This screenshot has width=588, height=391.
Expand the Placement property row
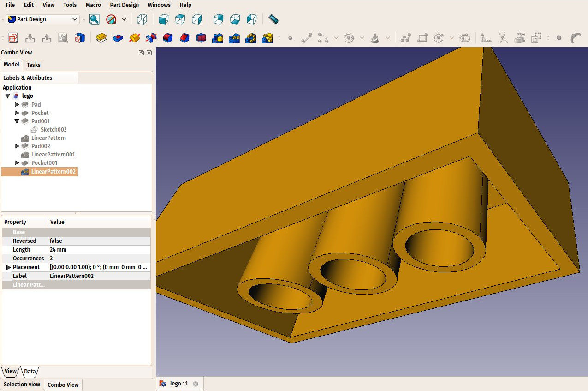coord(8,267)
